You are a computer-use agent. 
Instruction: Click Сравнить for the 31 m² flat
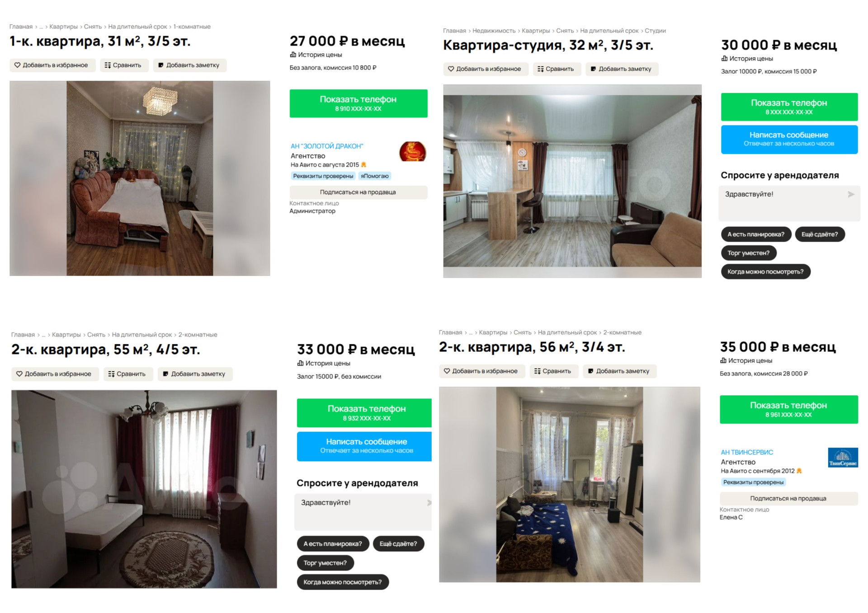[123, 65]
